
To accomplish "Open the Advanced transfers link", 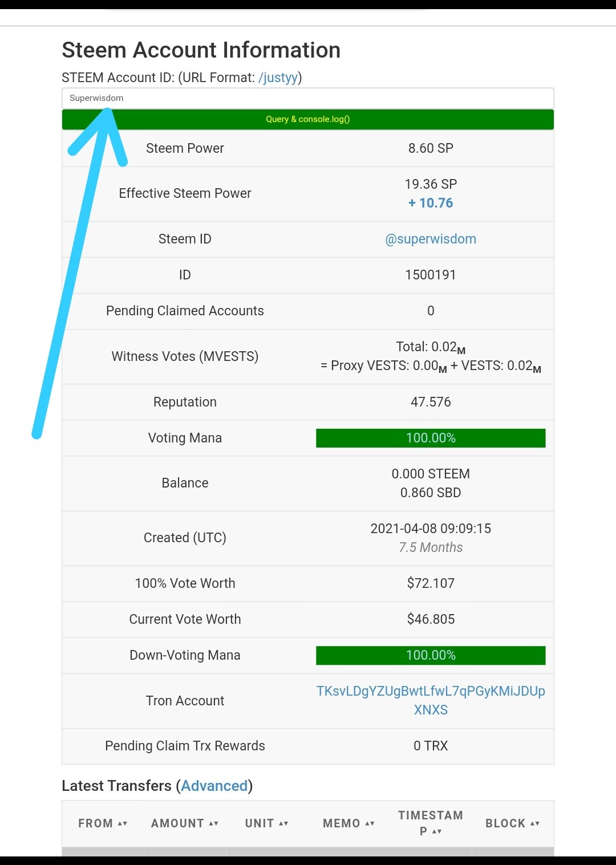I will (214, 786).
